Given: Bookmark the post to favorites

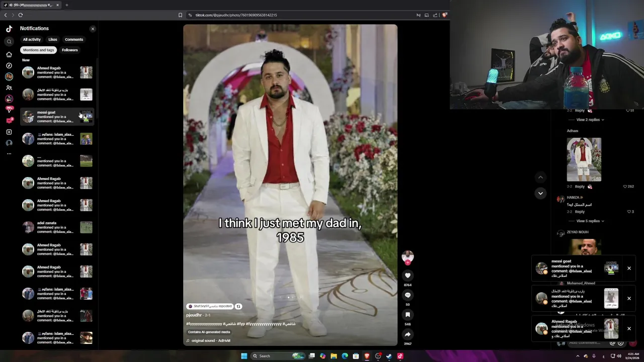Looking at the screenshot, I should point(408,315).
